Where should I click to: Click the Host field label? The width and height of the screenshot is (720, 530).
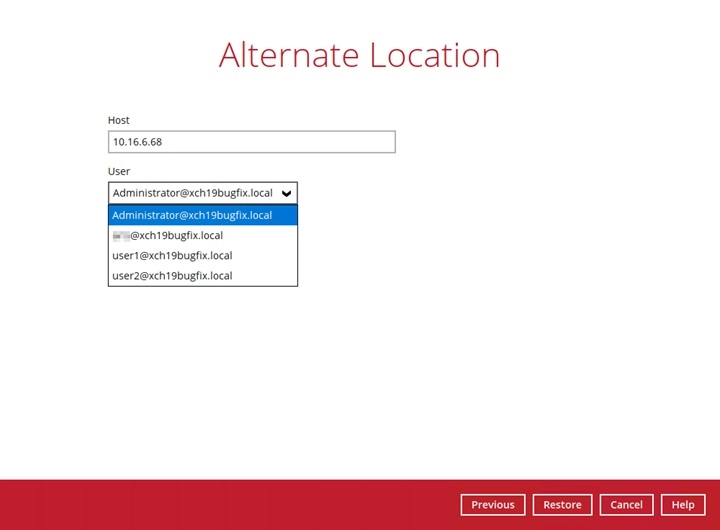point(119,120)
